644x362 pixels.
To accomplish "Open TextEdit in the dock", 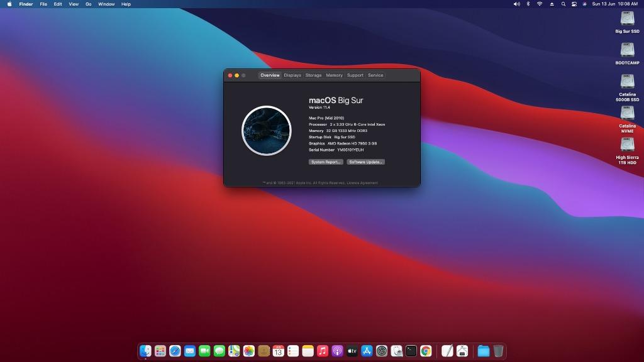I will coord(447,351).
